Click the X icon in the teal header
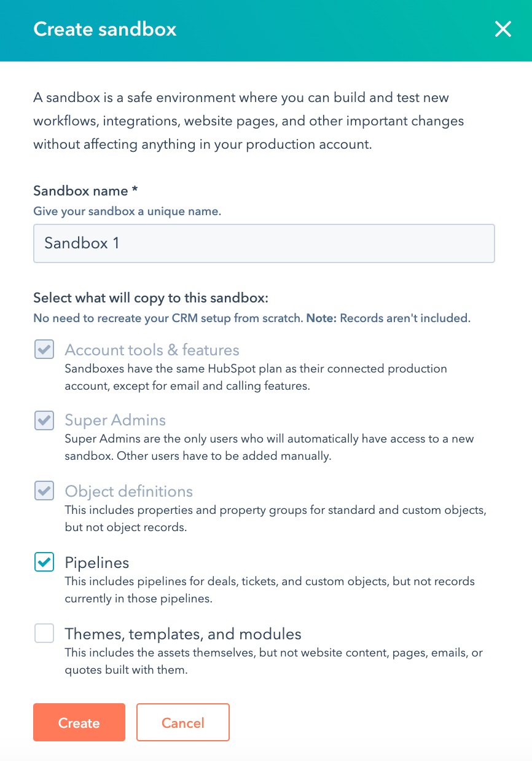Screen dimensions: 532x761 tap(503, 29)
